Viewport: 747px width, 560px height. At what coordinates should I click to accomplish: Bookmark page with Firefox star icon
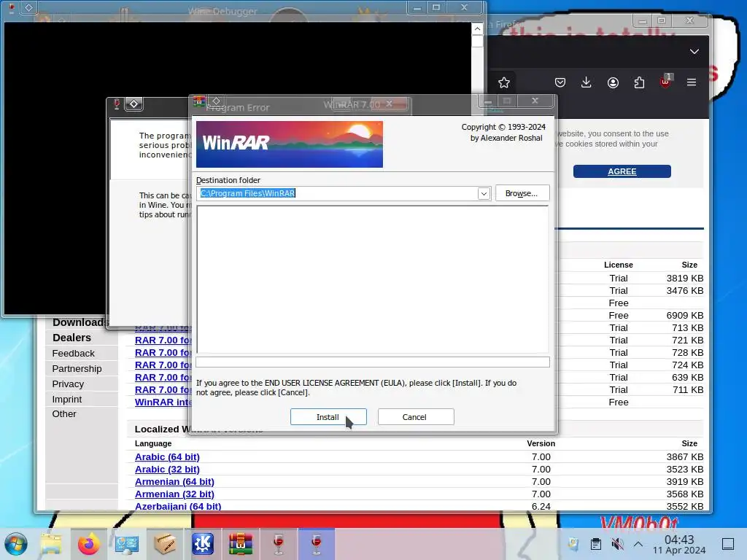[x=504, y=83]
